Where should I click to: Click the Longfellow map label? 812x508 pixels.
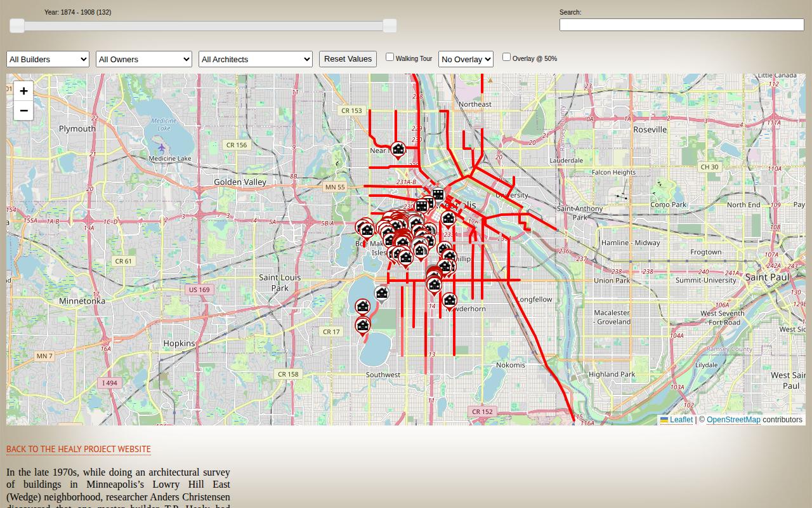(534, 300)
